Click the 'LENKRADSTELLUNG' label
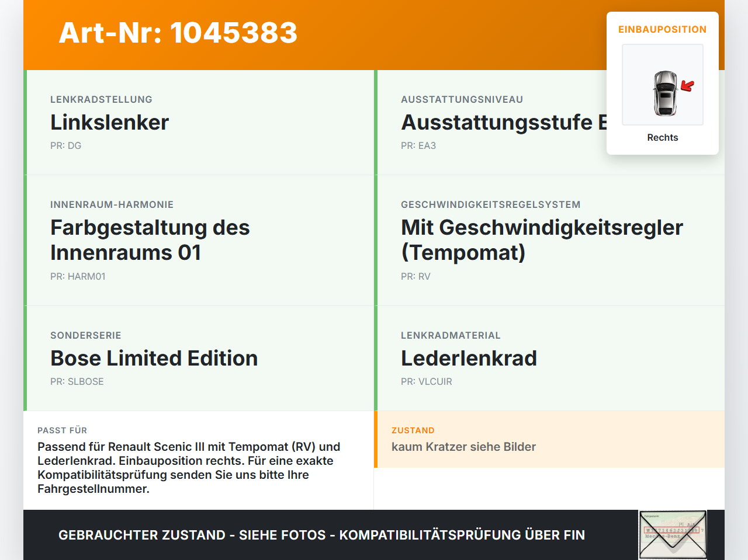The image size is (748, 560). 101,100
